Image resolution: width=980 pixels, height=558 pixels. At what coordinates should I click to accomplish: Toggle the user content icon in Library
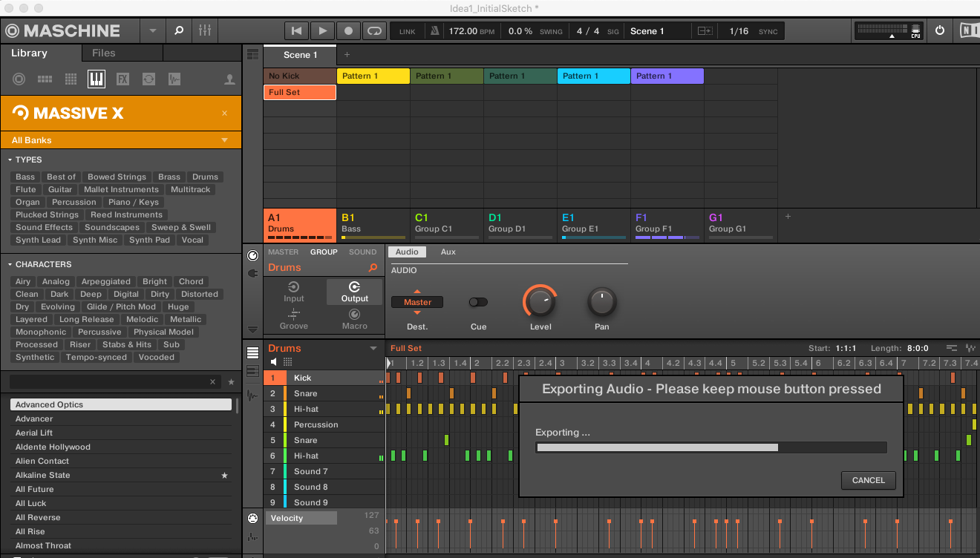(x=230, y=79)
